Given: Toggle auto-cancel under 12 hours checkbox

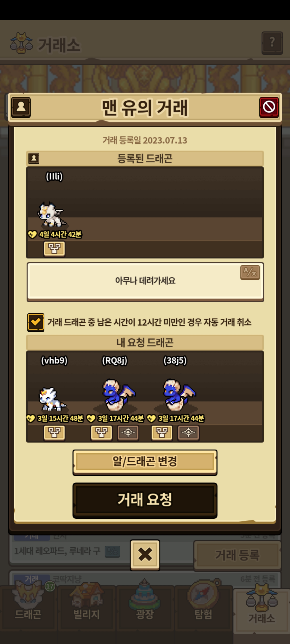Looking at the screenshot, I should [x=36, y=322].
